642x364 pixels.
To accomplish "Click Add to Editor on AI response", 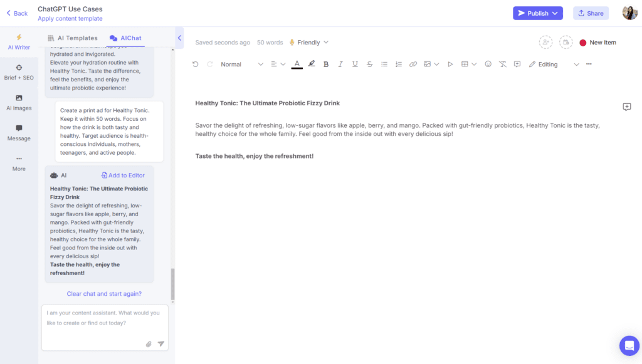I will tap(123, 175).
